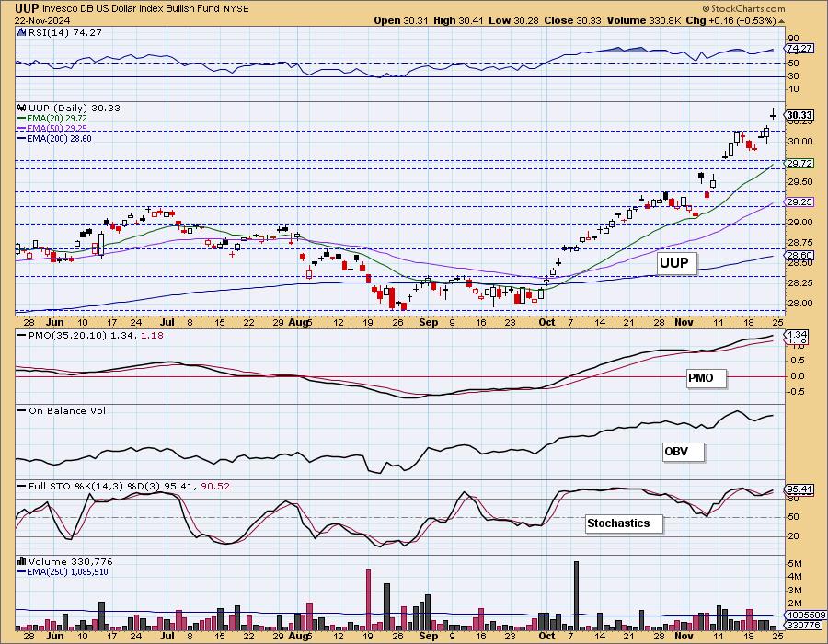Click the UUP annotation label box
Image resolution: width=828 pixels, height=644 pixels.
point(676,263)
